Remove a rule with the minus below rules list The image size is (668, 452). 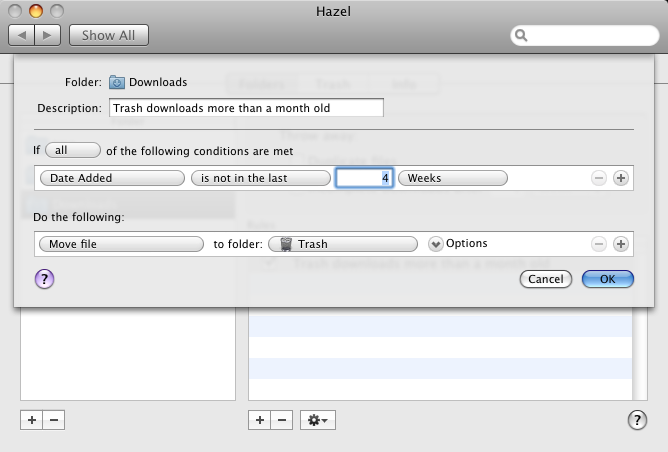pyautogui.click(x=282, y=420)
